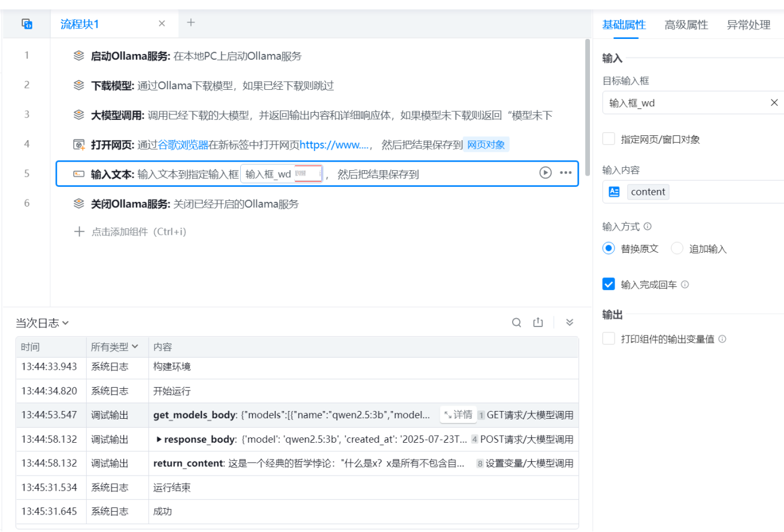
Task: Enable 指定网页/窗口对象 checkbox
Action: (x=609, y=140)
